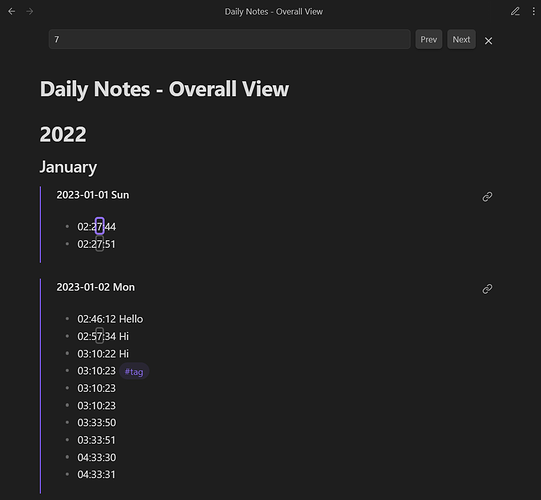
Task: Select the 02:57:34 Hi list entry
Action: [103, 336]
